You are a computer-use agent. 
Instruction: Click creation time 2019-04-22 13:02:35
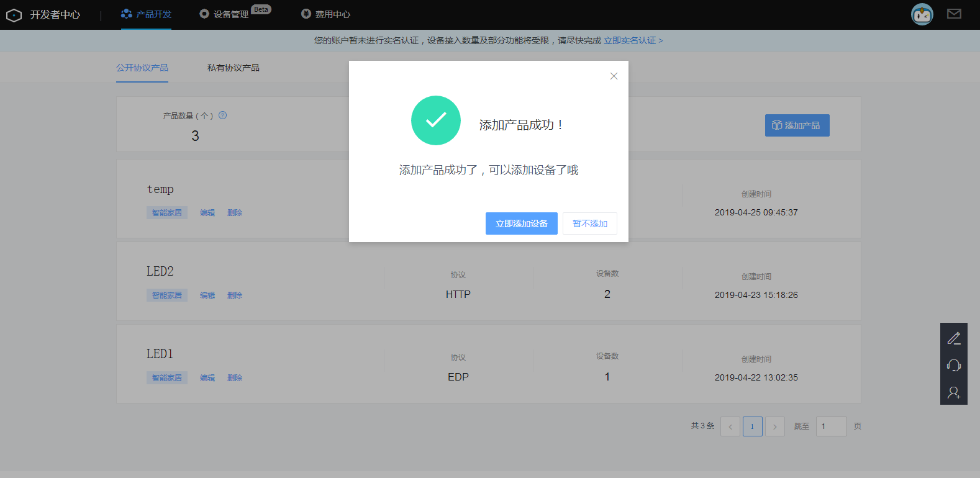tap(756, 377)
